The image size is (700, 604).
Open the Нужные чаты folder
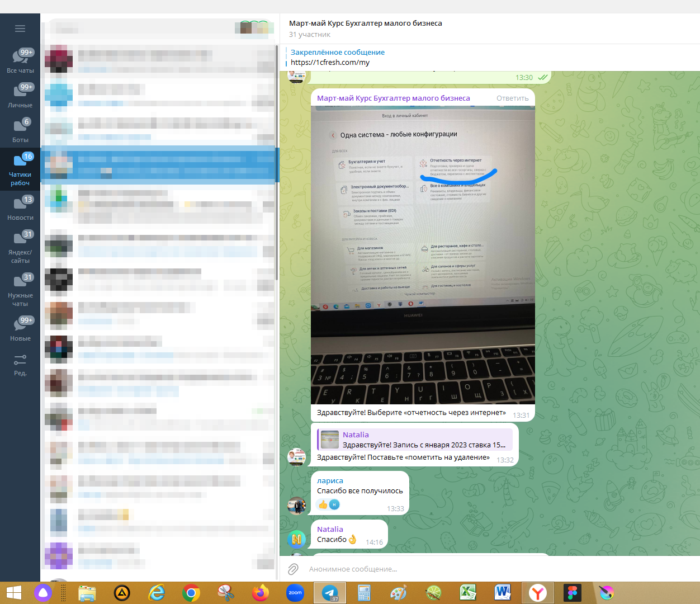(20, 289)
